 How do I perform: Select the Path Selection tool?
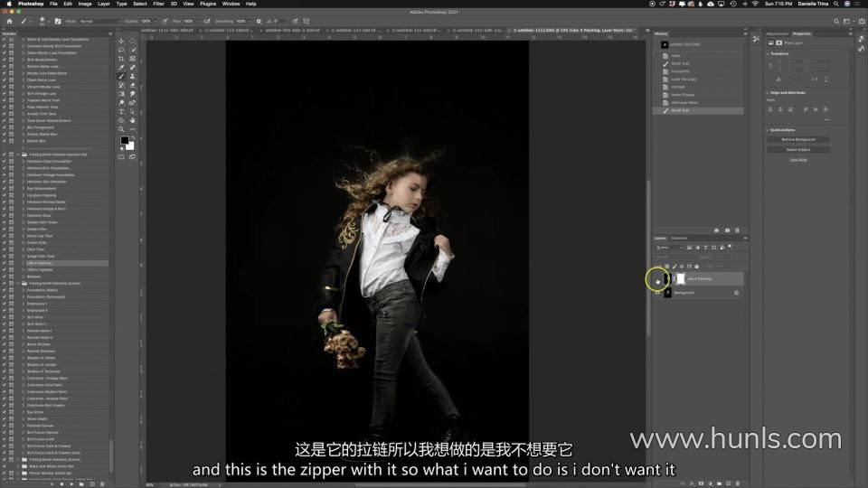[132, 112]
